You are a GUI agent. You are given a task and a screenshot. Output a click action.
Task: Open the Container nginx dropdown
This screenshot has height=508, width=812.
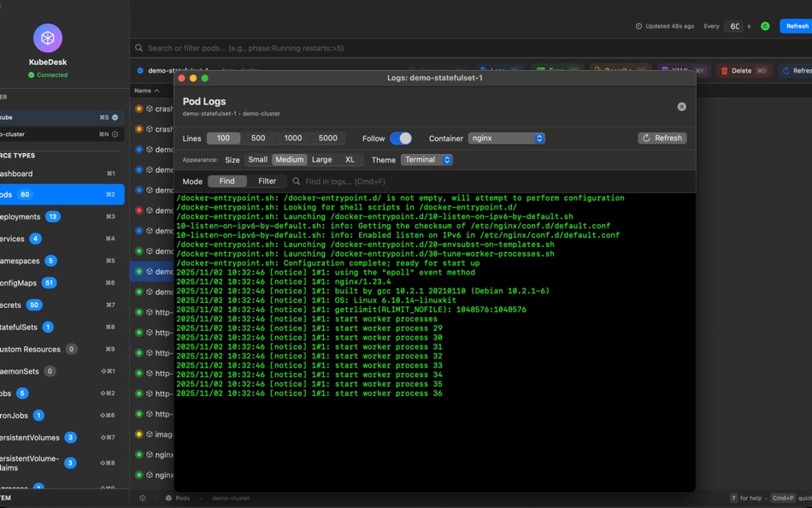(x=506, y=138)
